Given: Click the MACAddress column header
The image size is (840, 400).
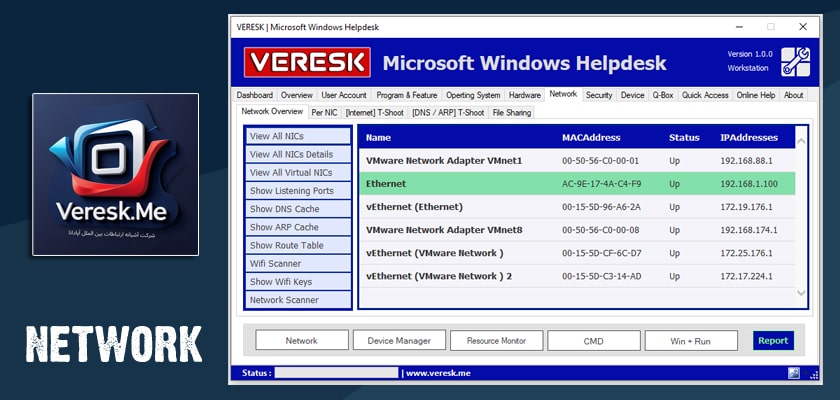Looking at the screenshot, I should (x=591, y=137).
